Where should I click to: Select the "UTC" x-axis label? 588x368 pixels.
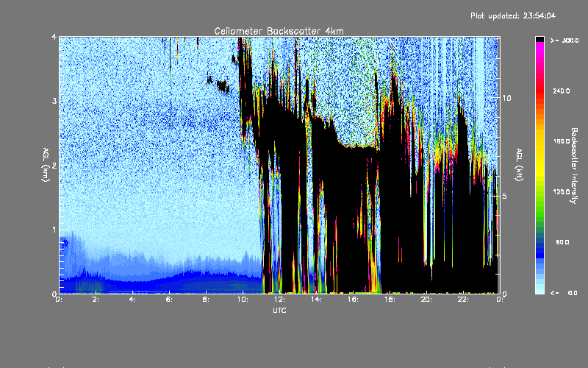279,310
